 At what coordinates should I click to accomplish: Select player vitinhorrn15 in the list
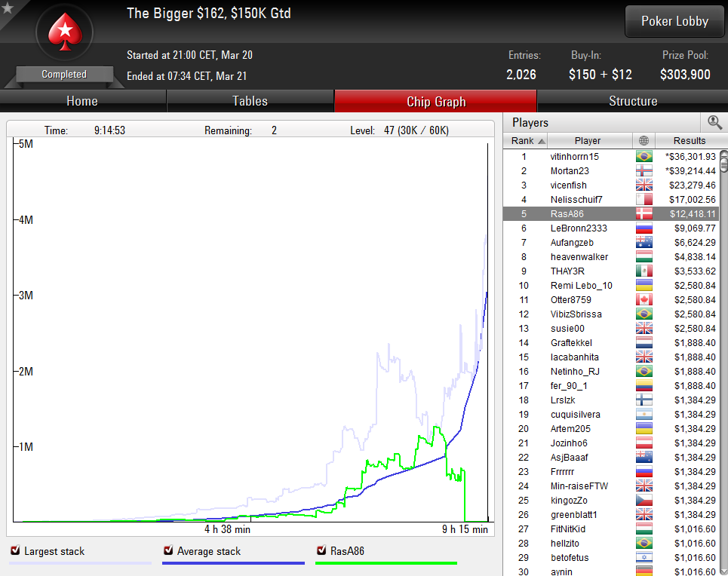(x=574, y=156)
